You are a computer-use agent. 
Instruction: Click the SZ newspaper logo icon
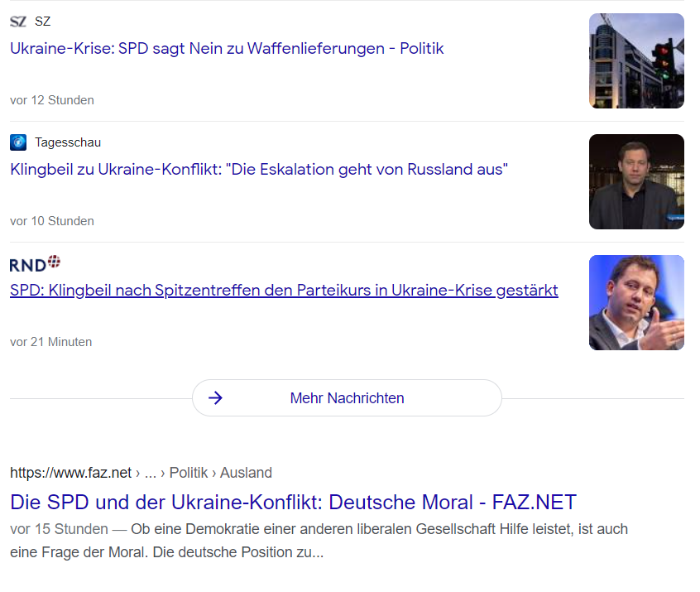click(x=18, y=22)
